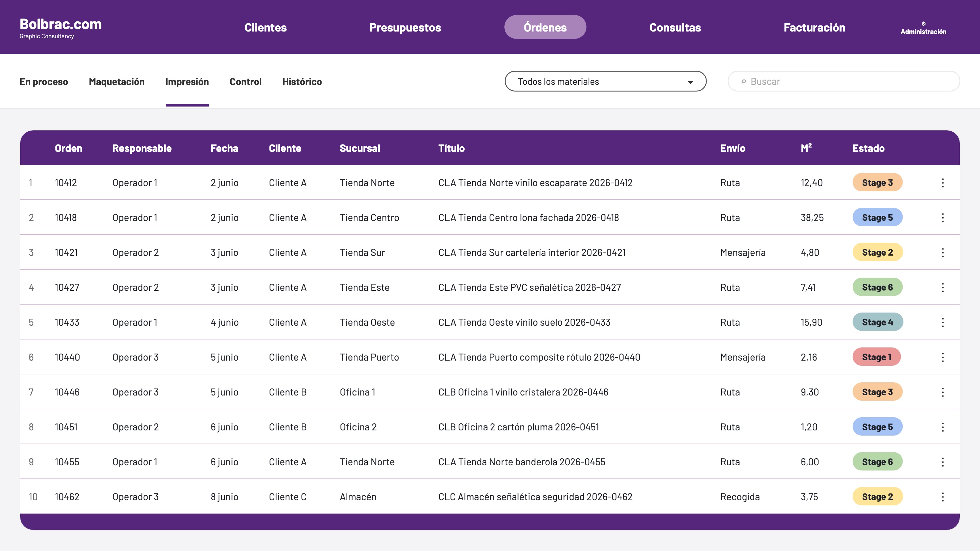Go to the Clientes section
980x551 pixels.
pyautogui.click(x=266, y=27)
